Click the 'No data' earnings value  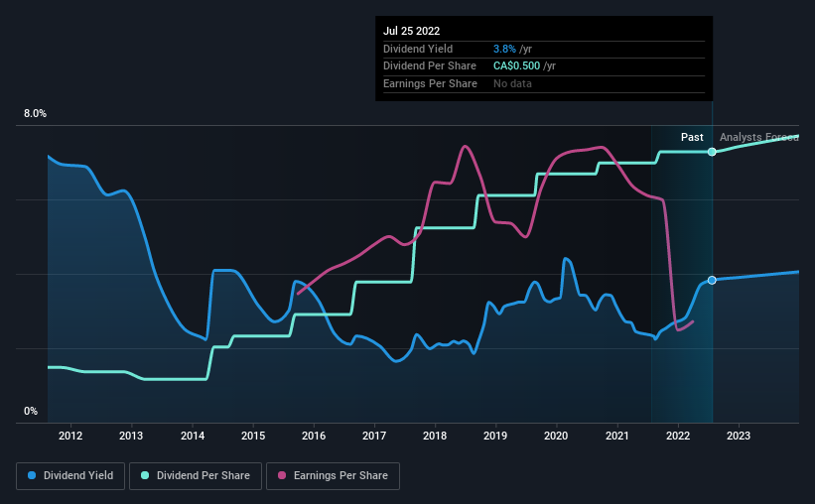pyautogui.click(x=512, y=83)
